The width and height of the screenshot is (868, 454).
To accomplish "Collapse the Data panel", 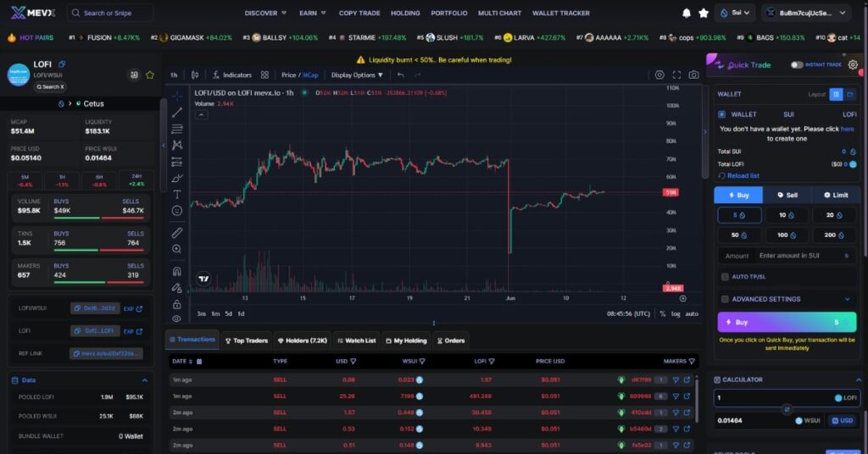I will [144, 380].
